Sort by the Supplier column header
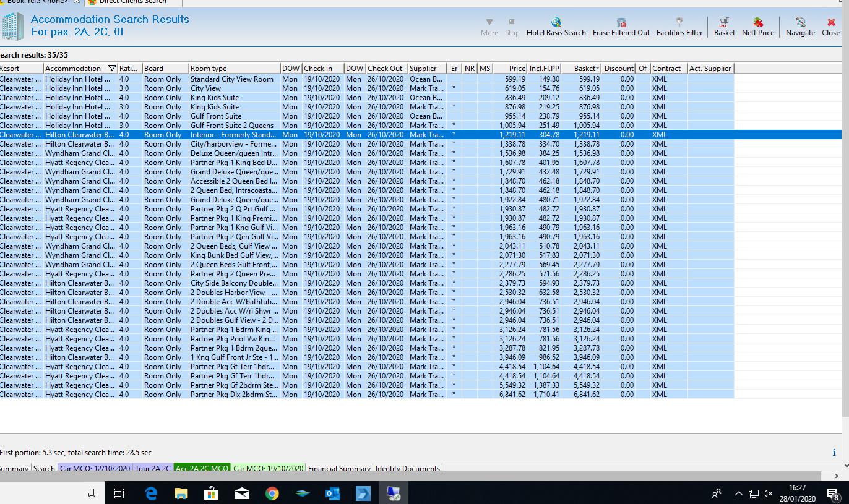849x504 pixels. point(427,69)
